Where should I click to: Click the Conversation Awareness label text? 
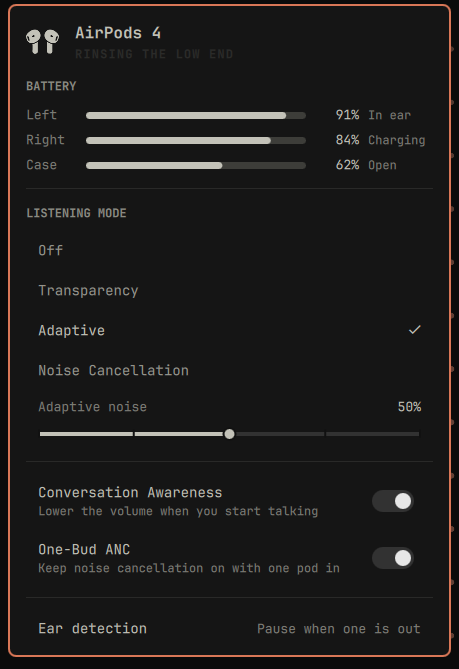130,492
